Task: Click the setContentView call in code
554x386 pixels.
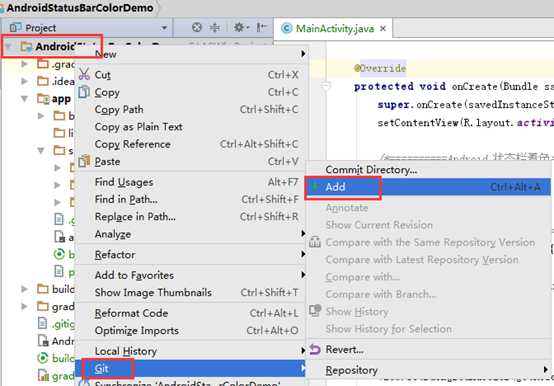Action: (x=418, y=123)
